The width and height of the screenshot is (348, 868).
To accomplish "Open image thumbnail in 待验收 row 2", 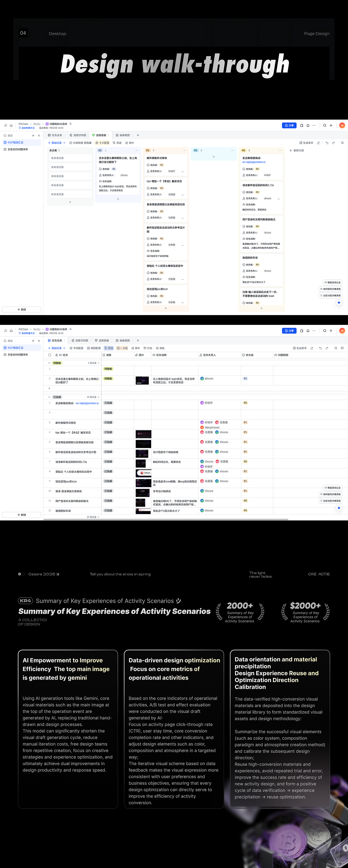I will coord(142,381).
